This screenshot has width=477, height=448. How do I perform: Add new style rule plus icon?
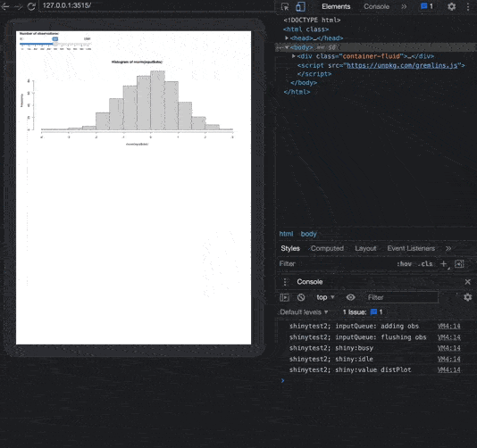[x=444, y=264]
